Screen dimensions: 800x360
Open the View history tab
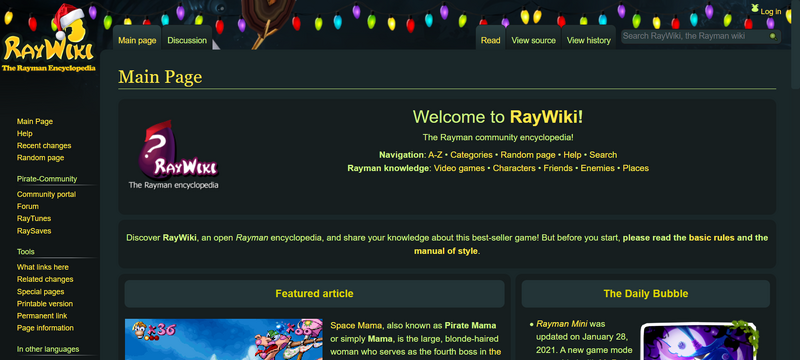589,40
